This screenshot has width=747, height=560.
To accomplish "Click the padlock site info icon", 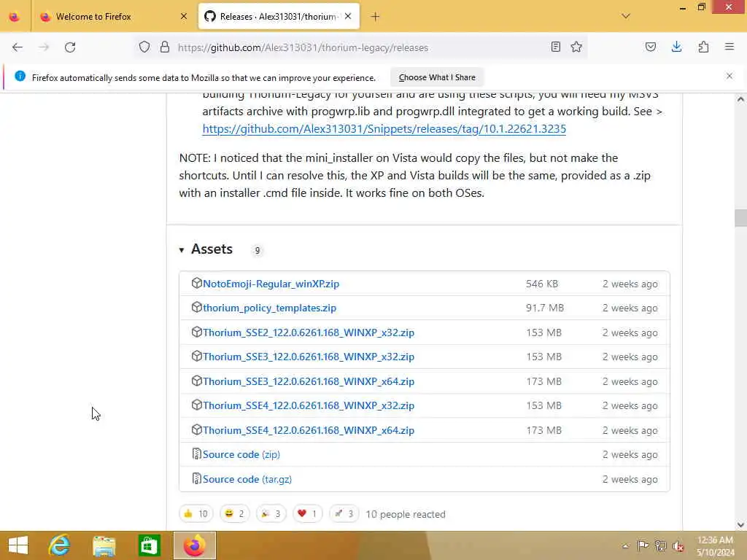I will pos(165,47).
